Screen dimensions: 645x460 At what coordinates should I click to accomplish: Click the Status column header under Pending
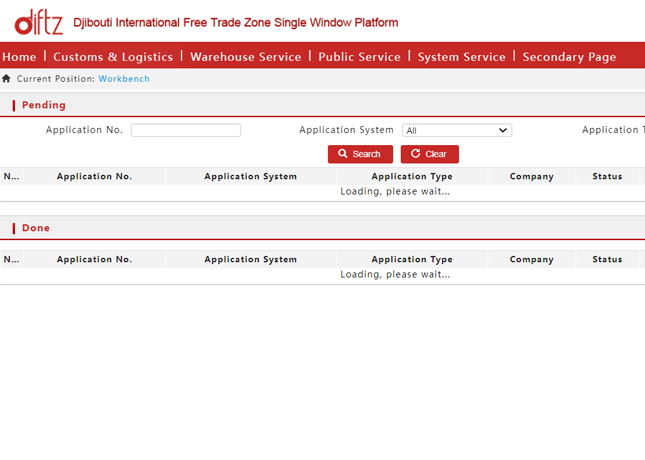coord(607,177)
